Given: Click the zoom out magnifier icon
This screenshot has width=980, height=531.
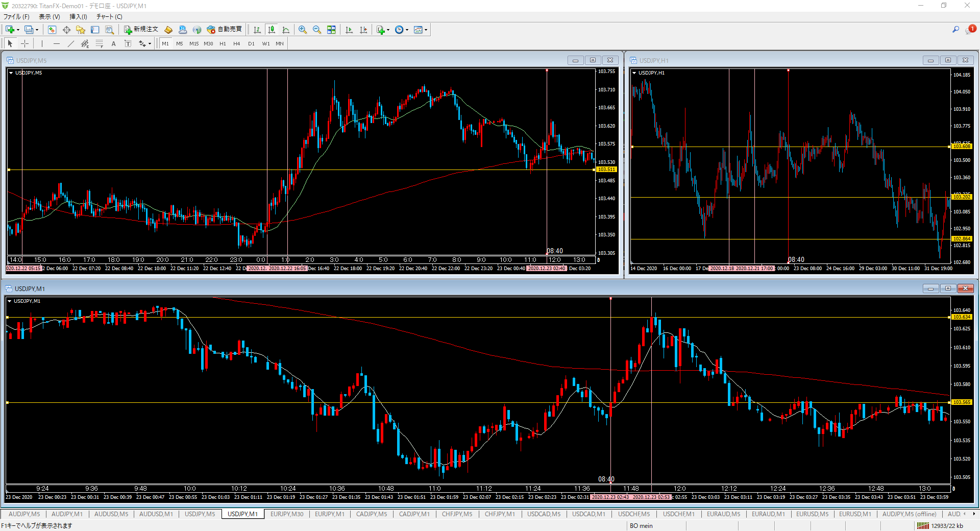Looking at the screenshot, I should pos(317,30).
